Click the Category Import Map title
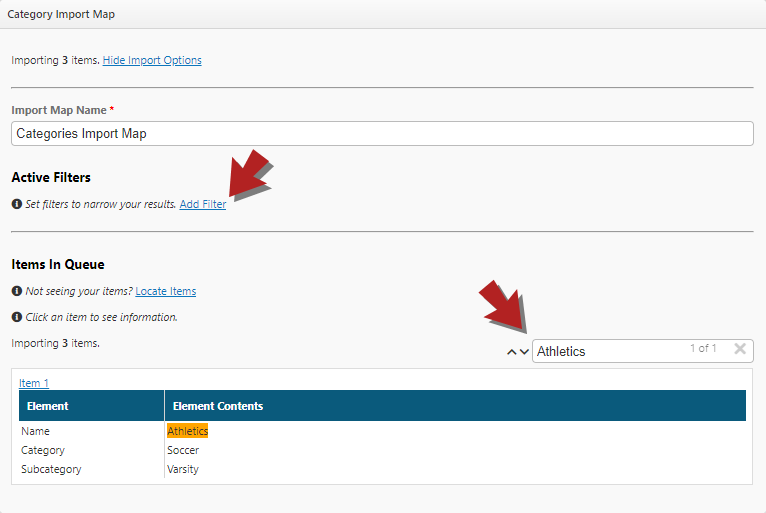 click(61, 14)
